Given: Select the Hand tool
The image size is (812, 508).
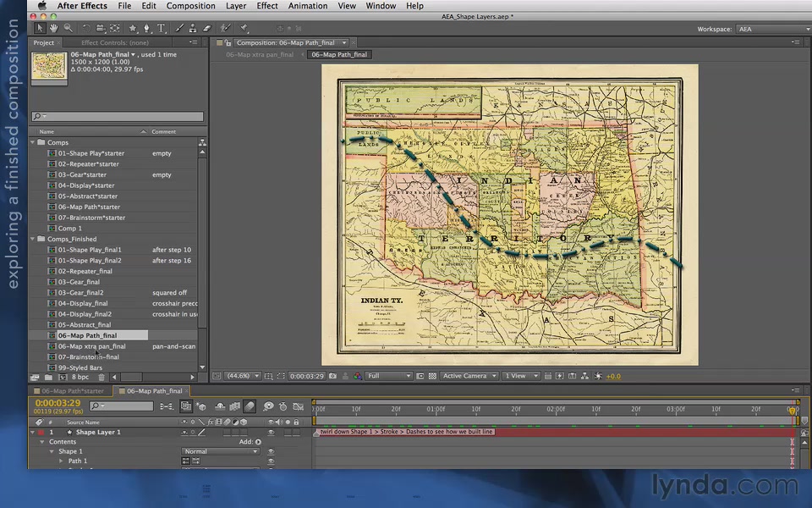Looking at the screenshot, I should (x=54, y=28).
